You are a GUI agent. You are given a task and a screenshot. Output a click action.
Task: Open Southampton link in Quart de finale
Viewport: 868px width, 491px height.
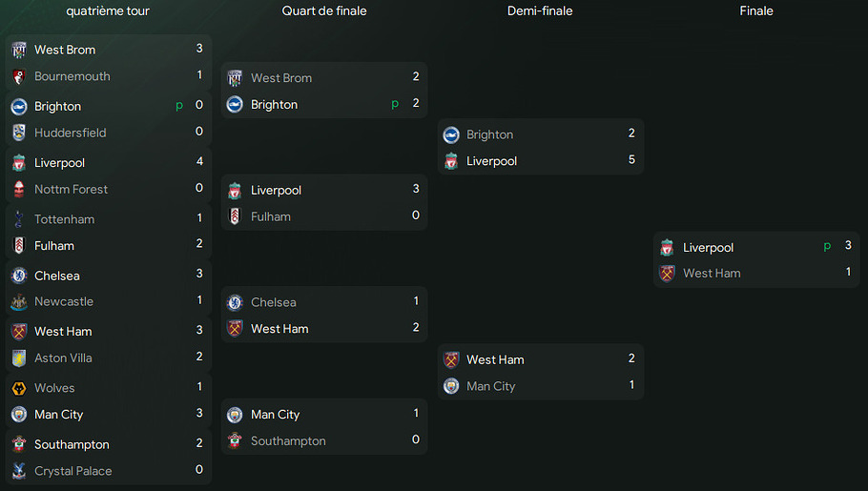point(288,440)
